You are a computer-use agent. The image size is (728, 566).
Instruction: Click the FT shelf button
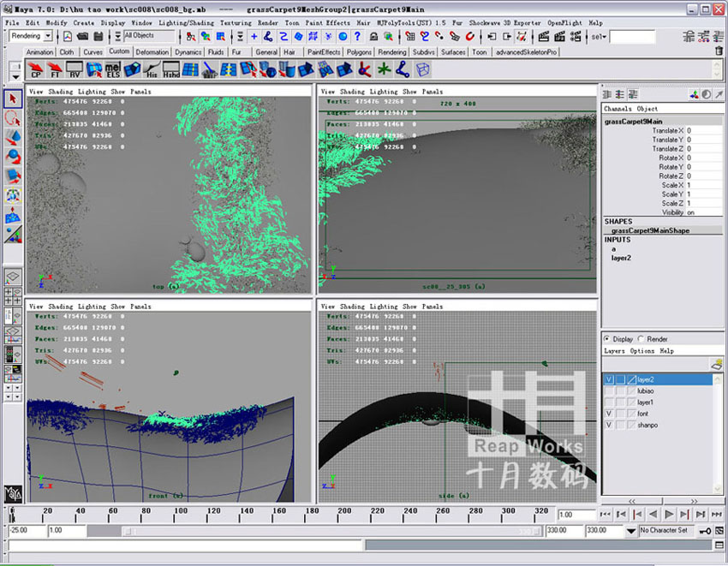click(55, 69)
